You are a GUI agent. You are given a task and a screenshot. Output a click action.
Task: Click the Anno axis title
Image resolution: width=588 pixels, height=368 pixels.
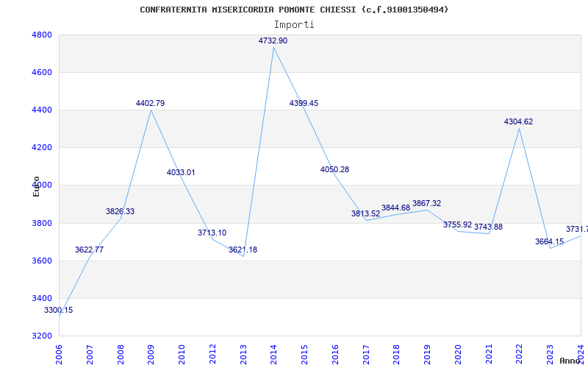click(x=570, y=361)
